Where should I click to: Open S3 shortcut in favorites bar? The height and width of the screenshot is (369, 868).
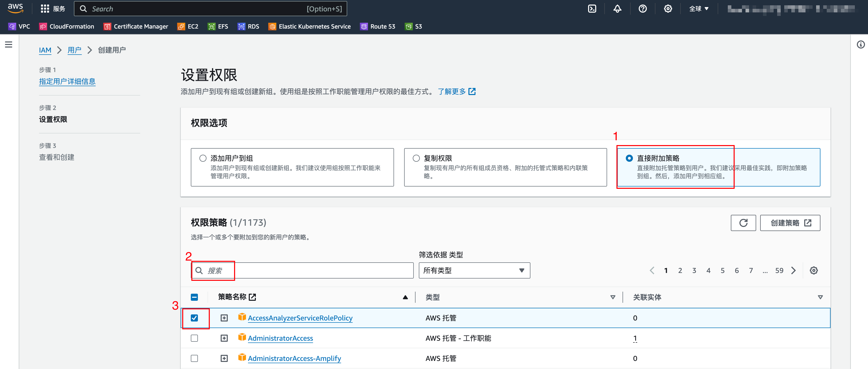[x=414, y=26]
